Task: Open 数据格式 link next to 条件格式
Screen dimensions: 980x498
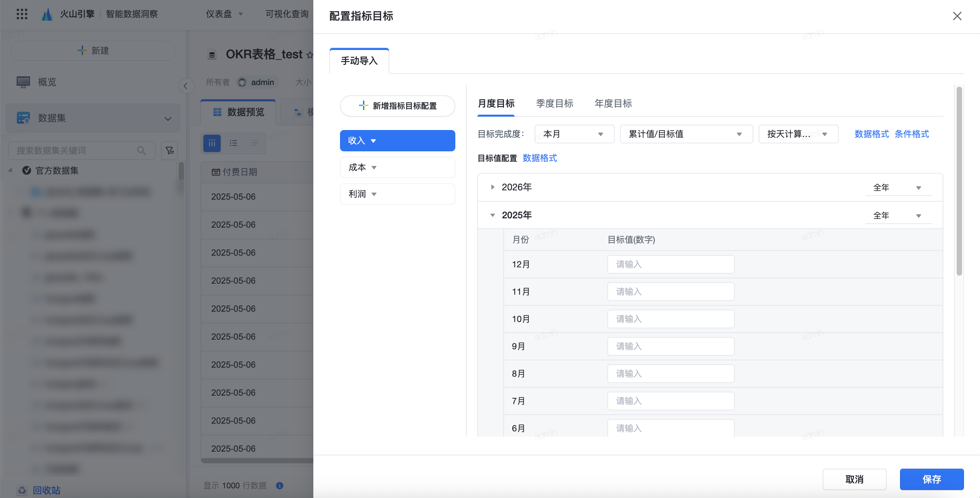Action: [x=872, y=134]
